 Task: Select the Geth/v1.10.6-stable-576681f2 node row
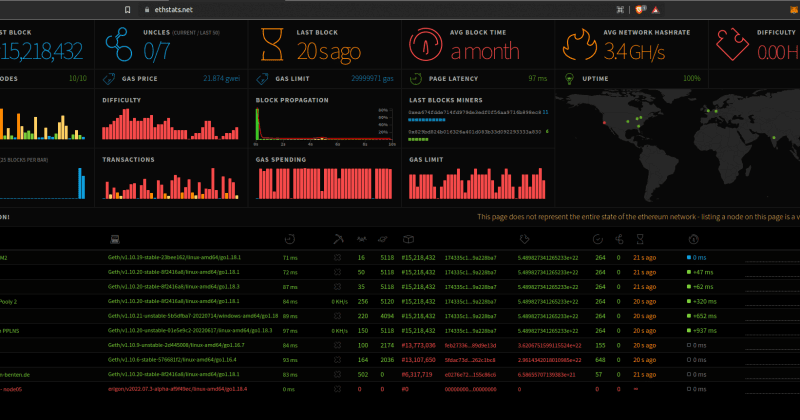coord(400,360)
